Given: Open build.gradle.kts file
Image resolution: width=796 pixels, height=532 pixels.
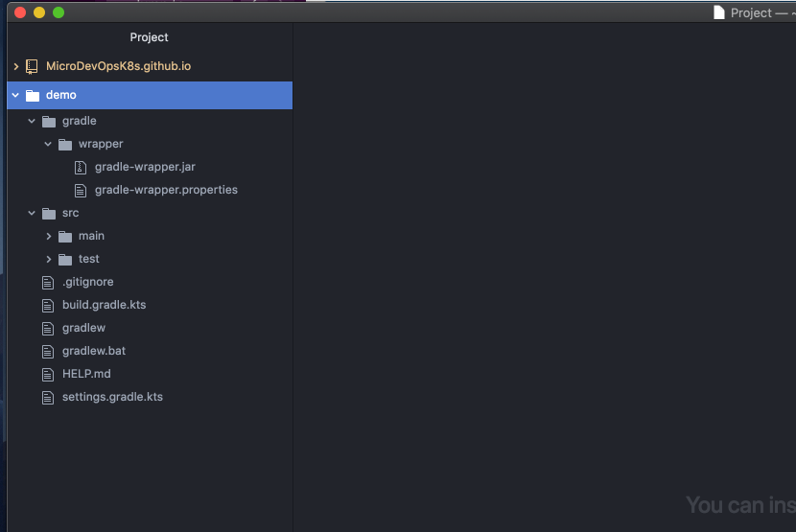Looking at the screenshot, I should pyautogui.click(x=105, y=305).
